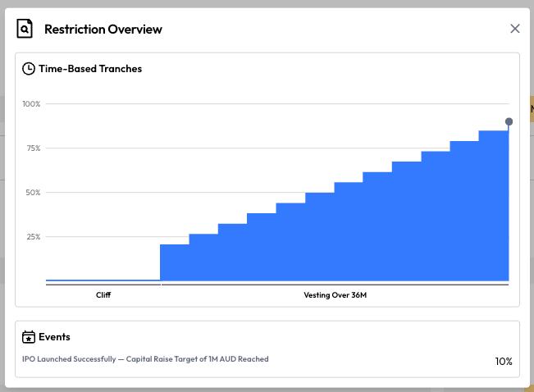The height and width of the screenshot is (392, 534).
Task: Click the Restriction Overview title text
Action: click(103, 29)
